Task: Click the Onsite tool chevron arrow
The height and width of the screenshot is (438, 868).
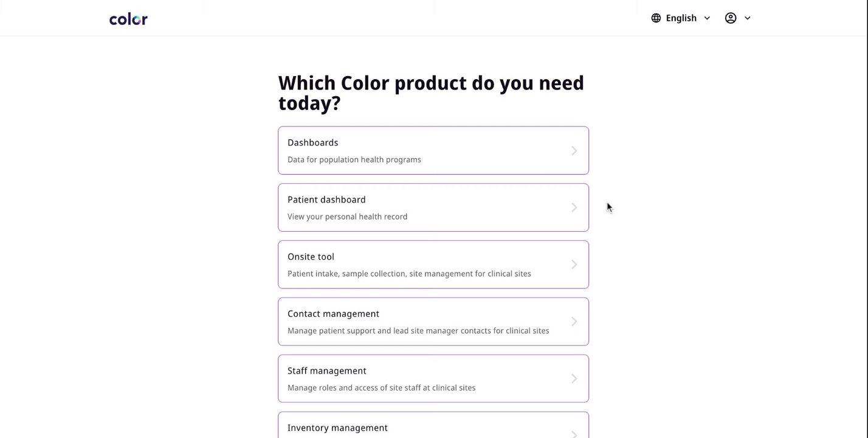Action: click(574, 265)
